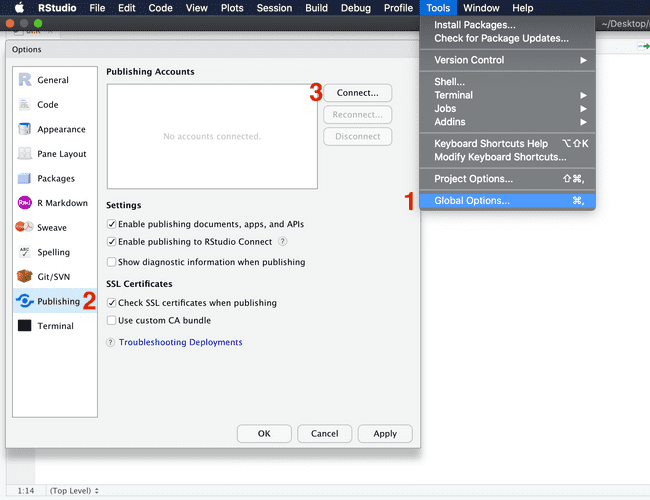
Task: Open the Session menu
Action: click(274, 8)
